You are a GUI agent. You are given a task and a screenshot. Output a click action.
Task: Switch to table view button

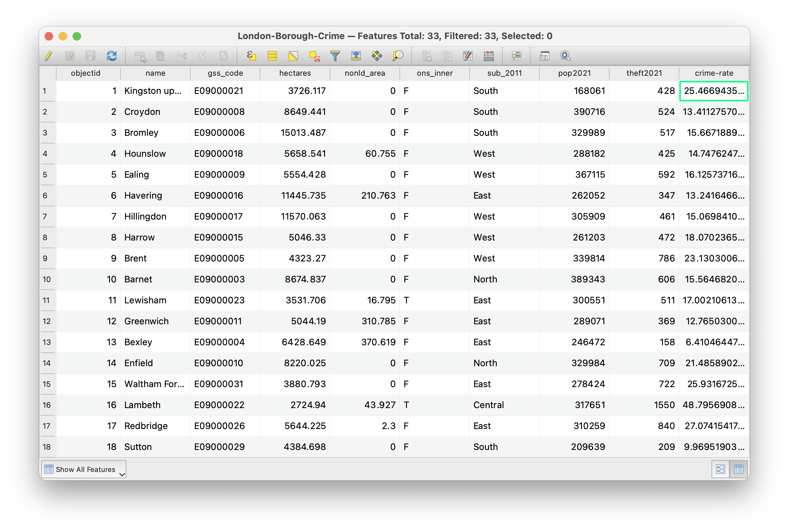click(x=739, y=470)
